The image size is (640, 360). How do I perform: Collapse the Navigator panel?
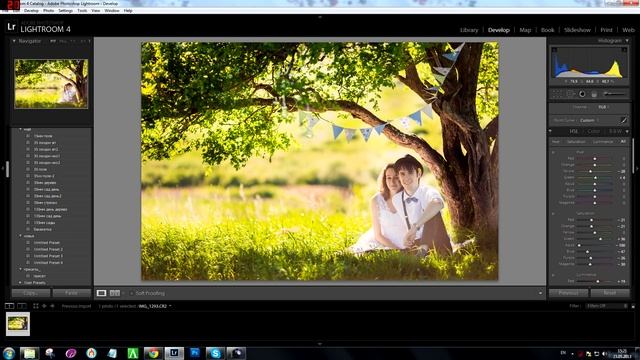tap(14, 41)
